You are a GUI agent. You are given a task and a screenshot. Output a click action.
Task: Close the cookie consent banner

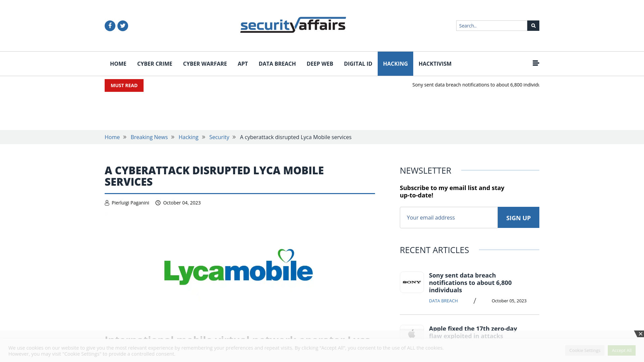(x=640, y=334)
